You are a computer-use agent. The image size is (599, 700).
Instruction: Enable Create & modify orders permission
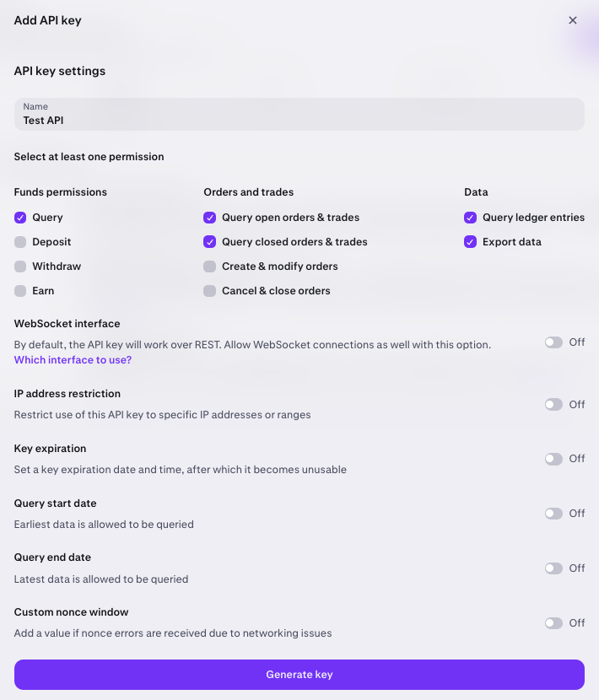tap(209, 267)
